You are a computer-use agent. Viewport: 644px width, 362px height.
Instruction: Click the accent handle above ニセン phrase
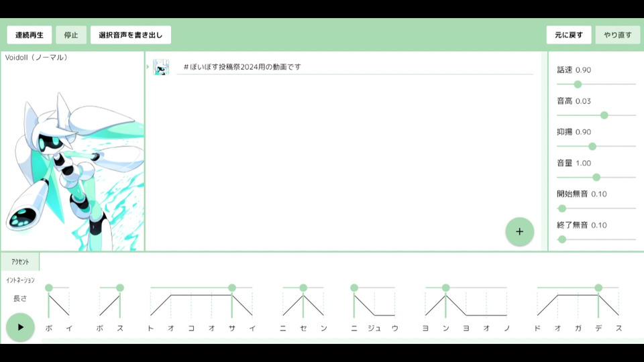pos(303,288)
